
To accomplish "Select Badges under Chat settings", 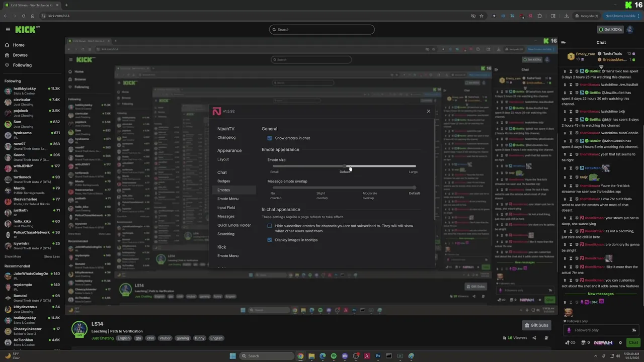I will (223, 181).
